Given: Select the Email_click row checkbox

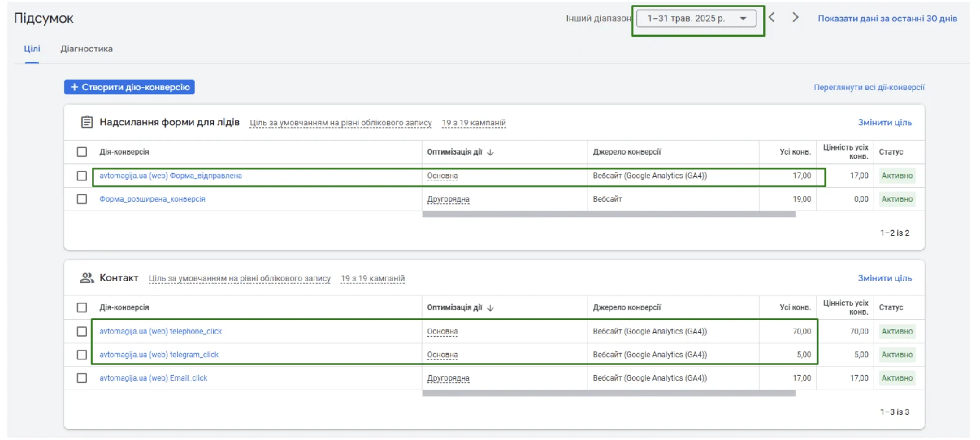Looking at the screenshot, I should click(x=81, y=378).
